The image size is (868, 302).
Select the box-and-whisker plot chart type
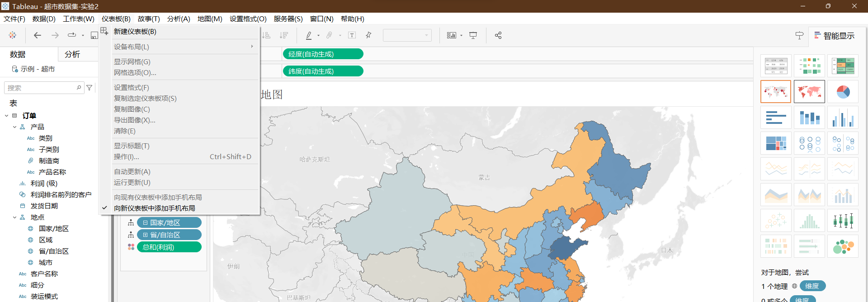(843, 221)
